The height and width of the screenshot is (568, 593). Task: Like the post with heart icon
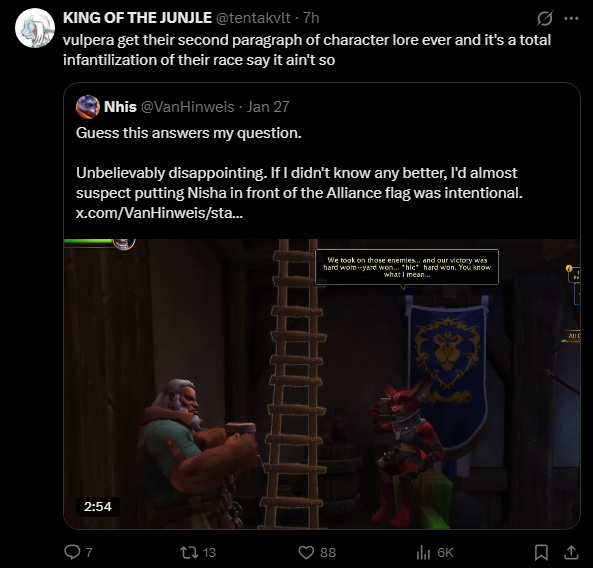[x=306, y=552]
